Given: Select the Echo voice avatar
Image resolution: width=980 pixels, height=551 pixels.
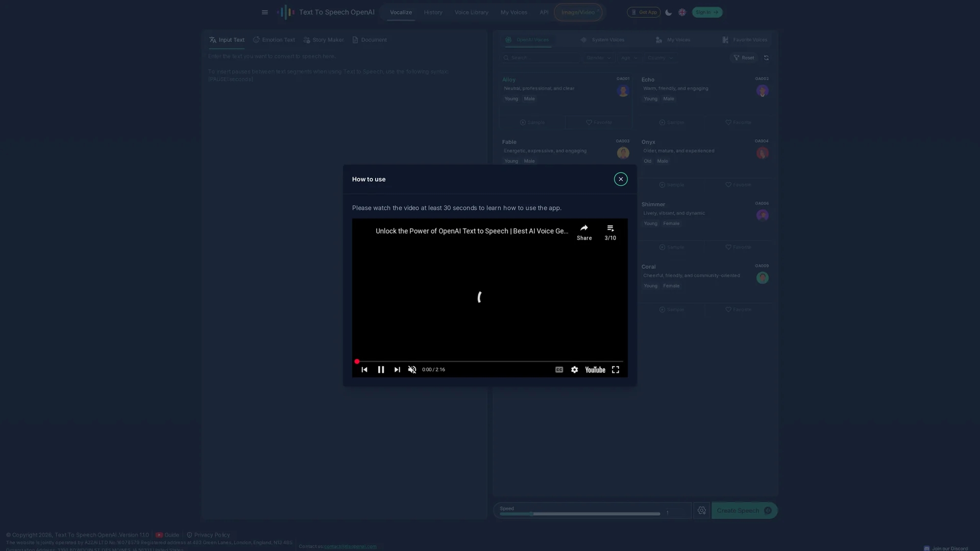Looking at the screenshot, I should 762,91.
